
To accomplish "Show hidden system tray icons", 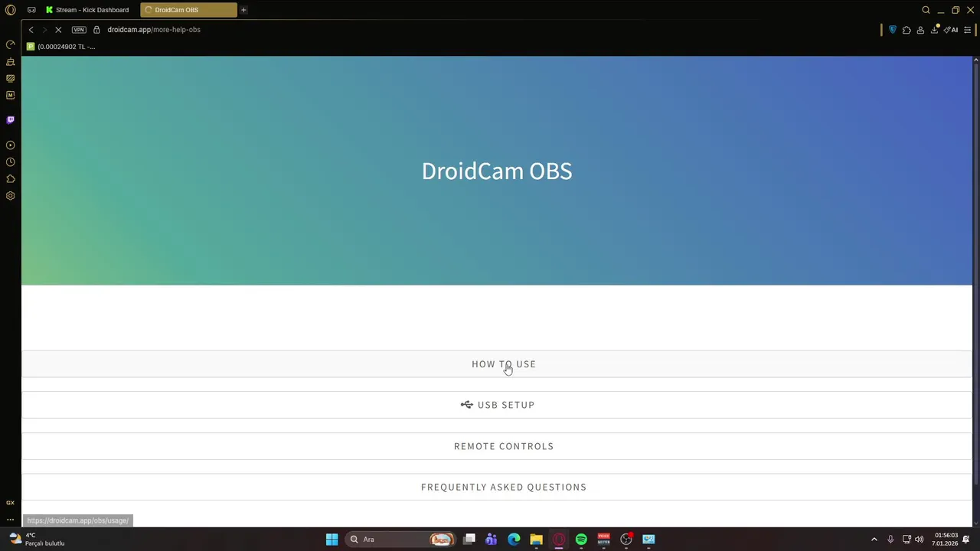I will (x=874, y=540).
